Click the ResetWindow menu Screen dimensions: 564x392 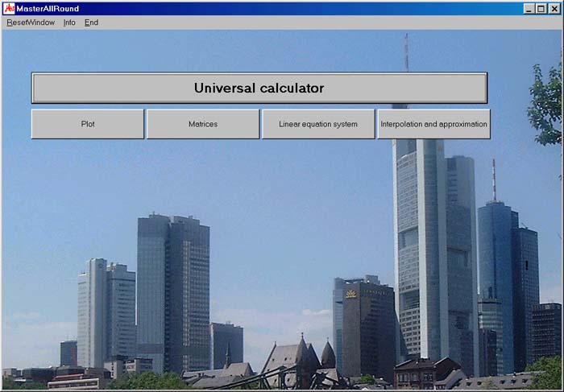31,23
